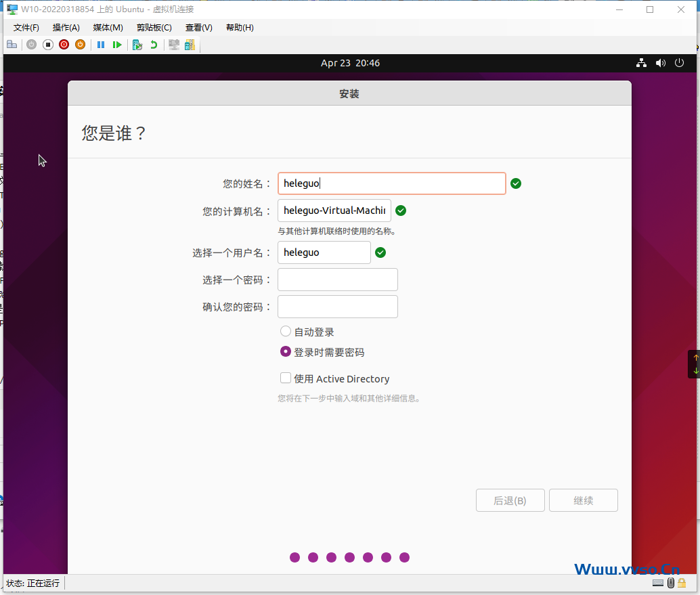Open the 操作(A) menu
Image resolution: width=700 pixels, height=595 pixels.
(66, 28)
